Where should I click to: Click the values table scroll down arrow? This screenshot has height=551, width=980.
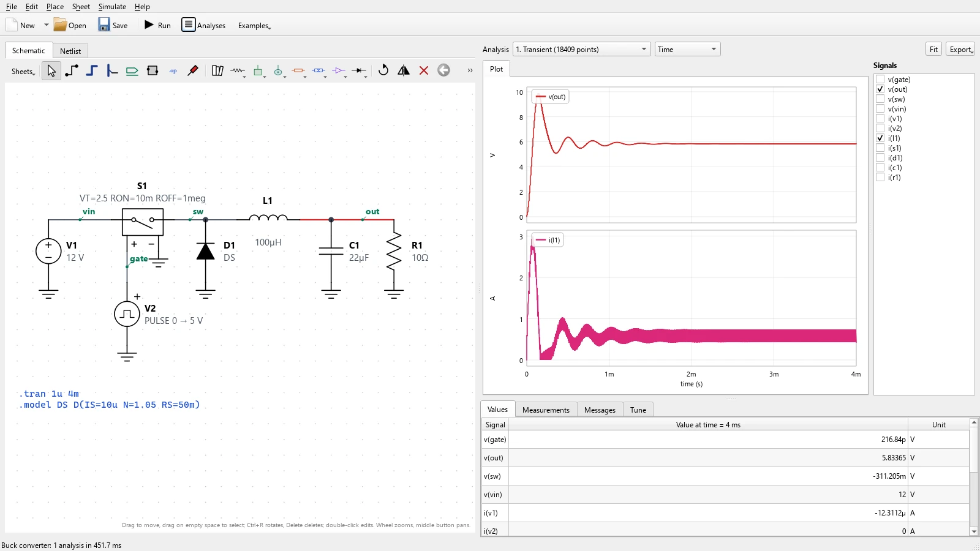click(x=974, y=531)
